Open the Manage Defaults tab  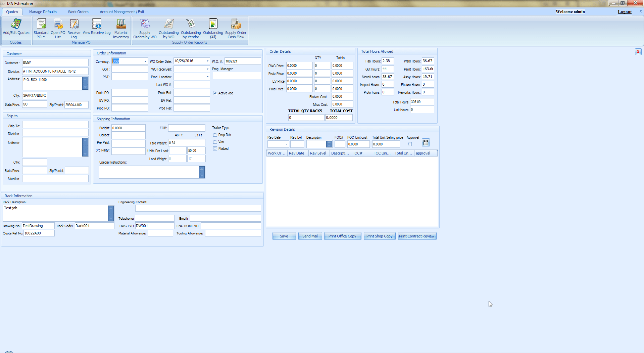click(43, 12)
